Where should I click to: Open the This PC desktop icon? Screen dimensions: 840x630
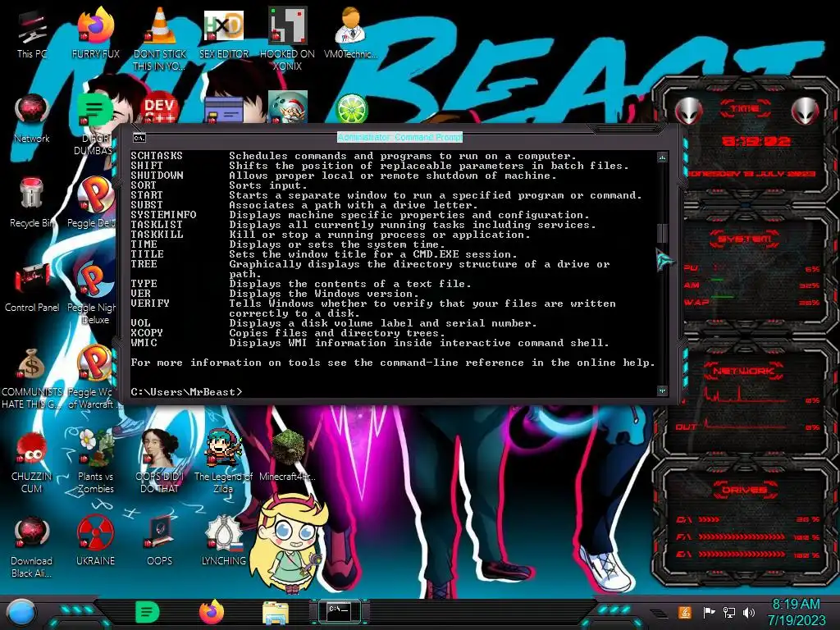click(32, 33)
